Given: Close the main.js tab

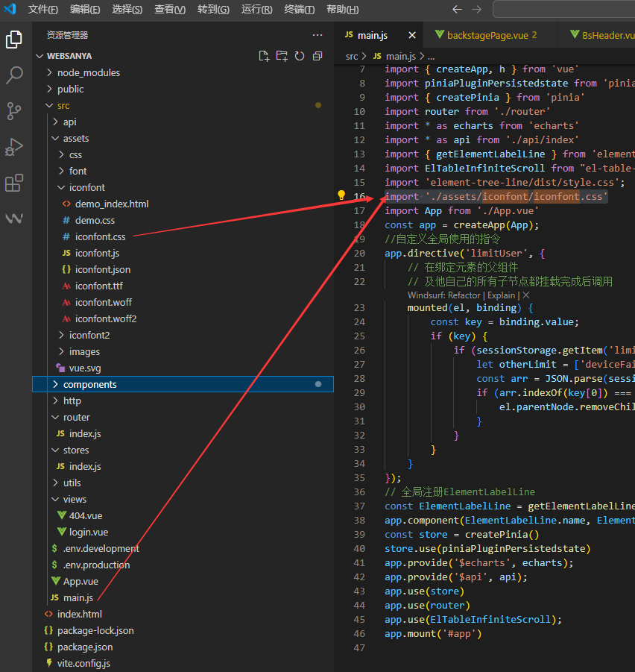Looking at the screenshot, I should point(412,35).
